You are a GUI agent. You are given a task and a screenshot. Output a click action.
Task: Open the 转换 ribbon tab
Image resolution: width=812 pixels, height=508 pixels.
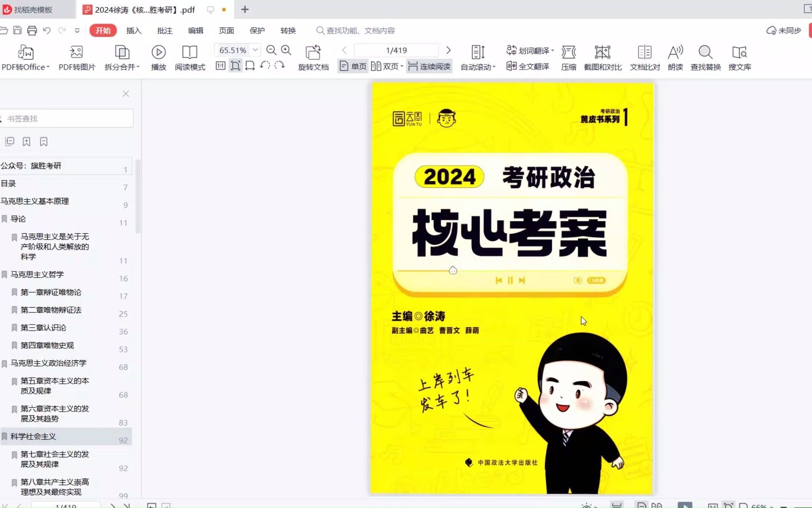coord(288,31)
